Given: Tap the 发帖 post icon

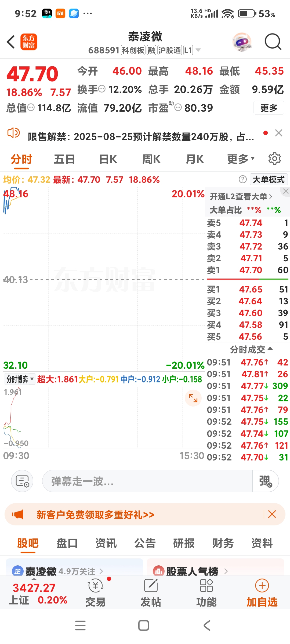Looking at the screenshot, I should [151, 593].
